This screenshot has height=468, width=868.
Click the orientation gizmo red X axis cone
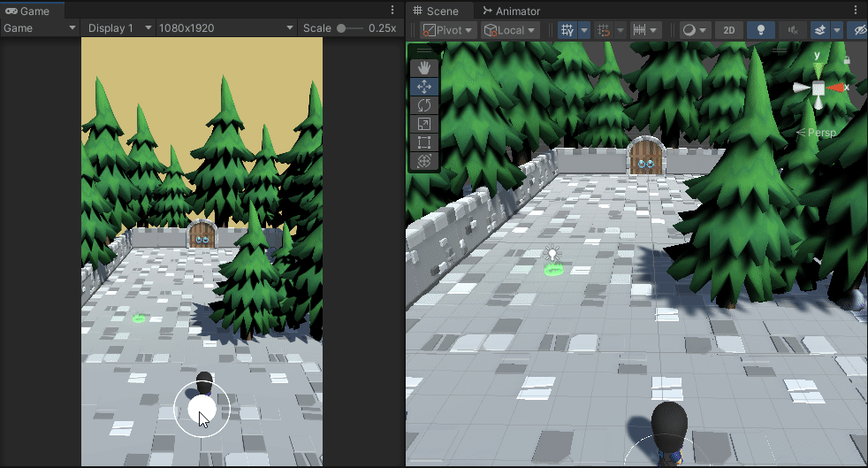pyautogui.click(x=835, y=88)
